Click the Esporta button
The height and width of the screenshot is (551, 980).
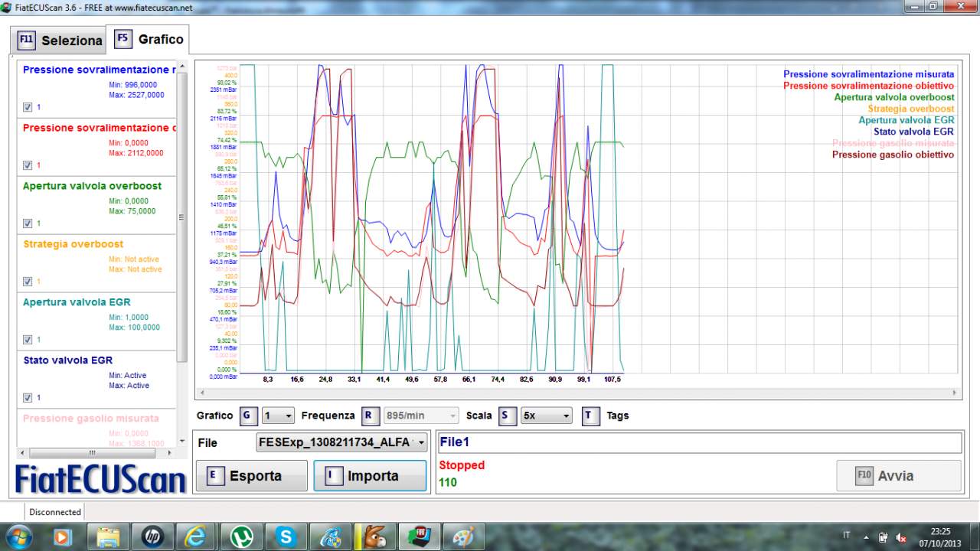tap(252, 475)
